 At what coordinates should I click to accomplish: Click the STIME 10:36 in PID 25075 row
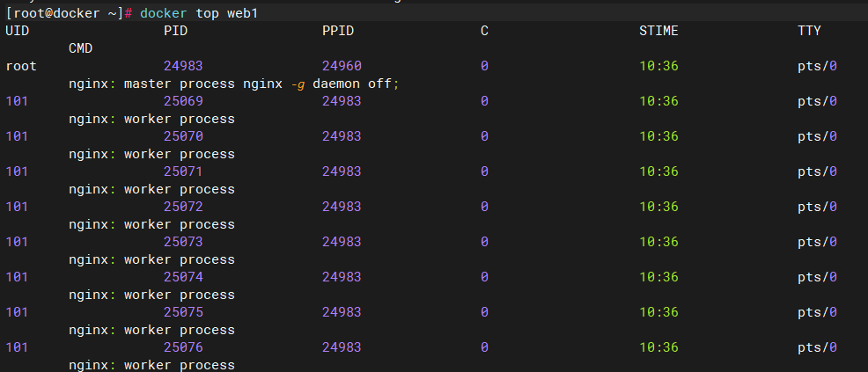pyautogui.click(x=658, y=312)
